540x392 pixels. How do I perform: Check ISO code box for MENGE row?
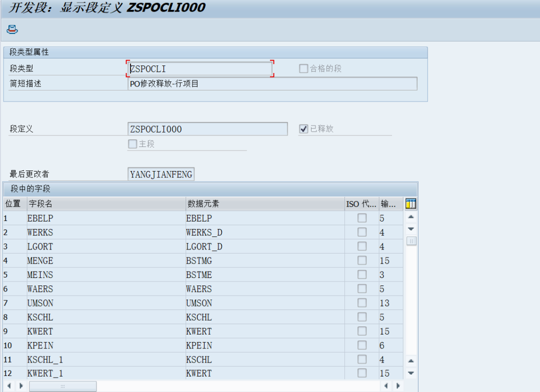(x=362, y=260)
